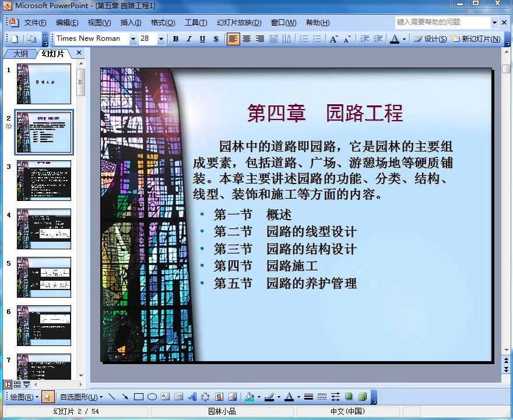Open the fill color bucket swatch
This screenshot has width=513, height=420.
click(x=250, y=397)
